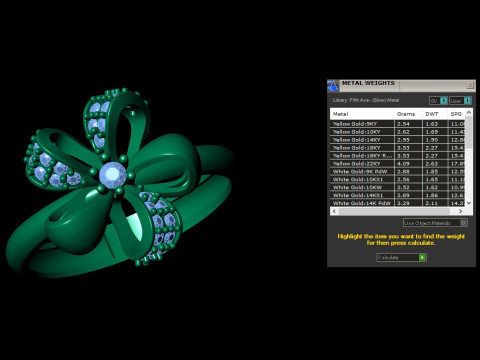480x360 pixels.
Task: Select the Yellow Gold:22KY row
Action: tap(398, 164)
